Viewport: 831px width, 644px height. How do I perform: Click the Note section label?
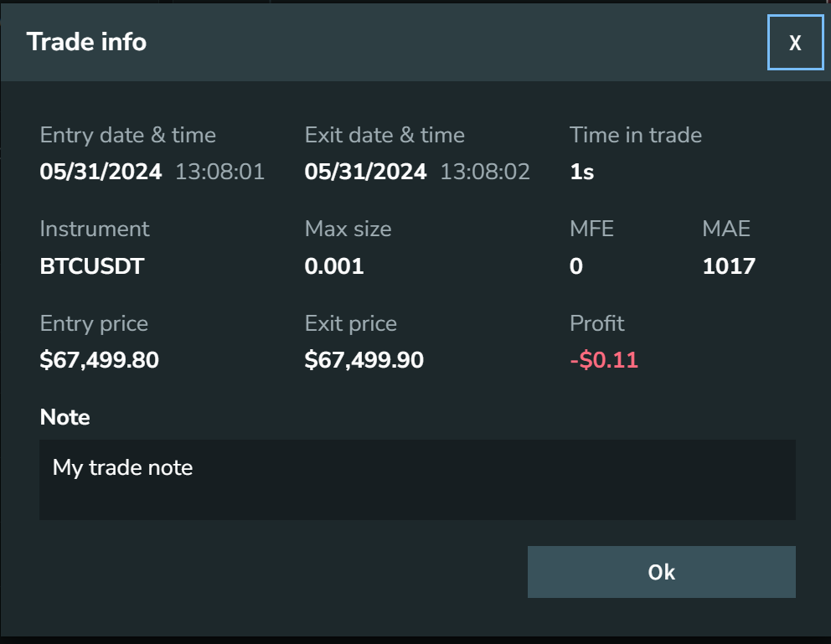point(65,416)
